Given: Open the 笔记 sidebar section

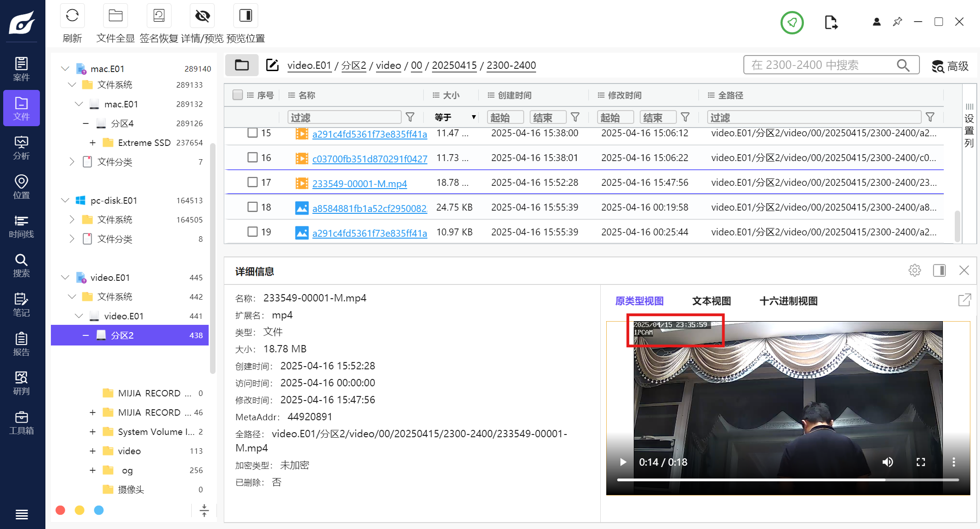Looking at the screenshot, I should [22, 305].
